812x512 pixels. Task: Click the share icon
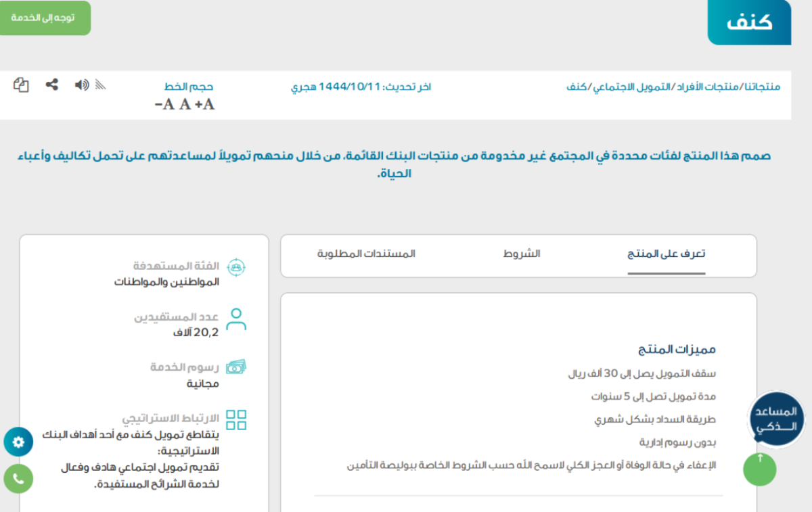pos(51,85)
